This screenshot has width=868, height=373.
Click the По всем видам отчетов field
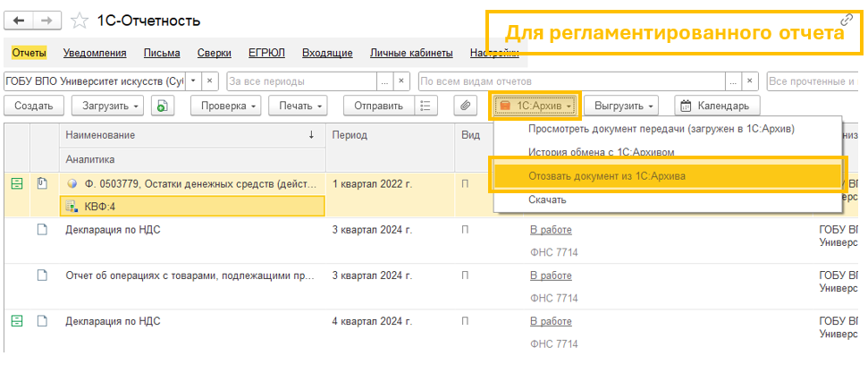click(x=572, y=81)
